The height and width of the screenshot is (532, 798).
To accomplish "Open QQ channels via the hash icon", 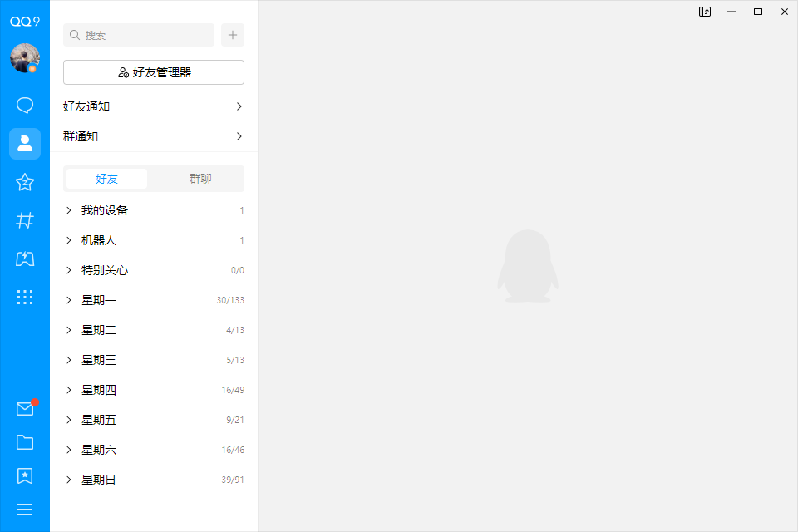I will click(x=25, y=220).
